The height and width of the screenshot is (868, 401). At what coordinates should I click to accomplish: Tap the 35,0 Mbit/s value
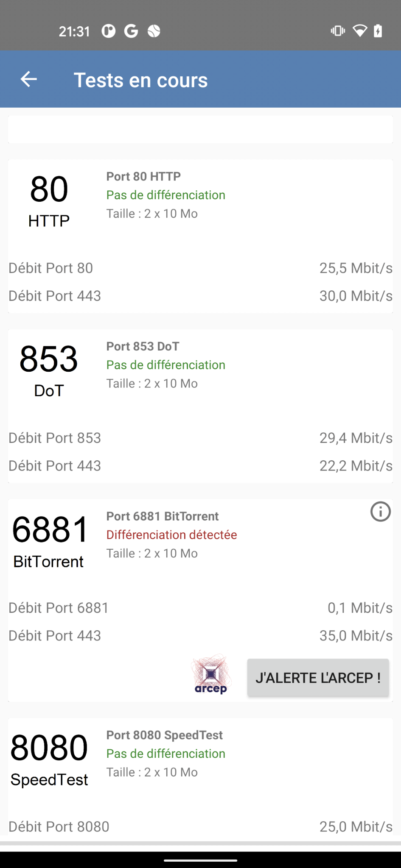(x=356, y=636)
